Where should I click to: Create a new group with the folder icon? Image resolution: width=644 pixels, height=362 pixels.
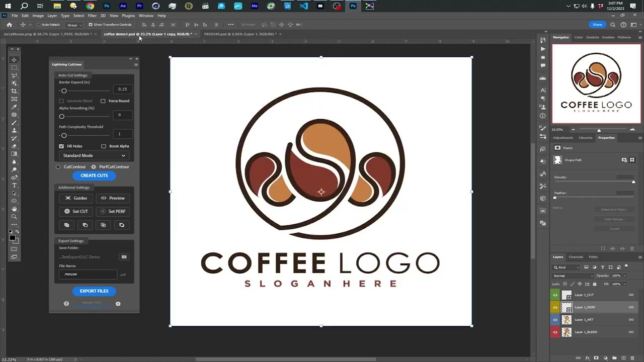tap(614, 358)
